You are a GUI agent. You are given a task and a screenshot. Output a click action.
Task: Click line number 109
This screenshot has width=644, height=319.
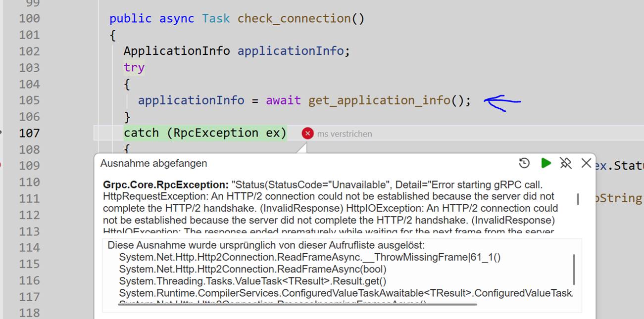(29, 166)
